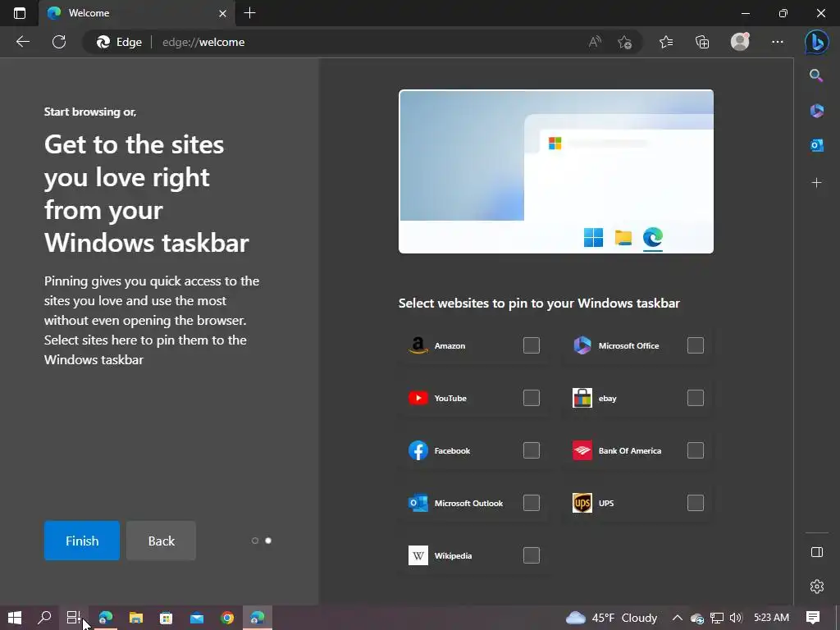The width and height of the screenshot is (840, 630).
Task: Check the Amazon checkbox
Action: [x=532, y=345]
